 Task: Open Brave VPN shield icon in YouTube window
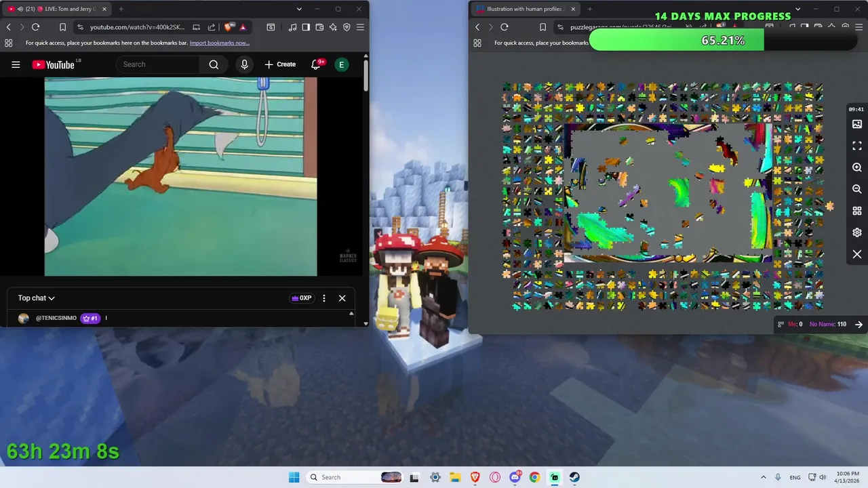347,27
